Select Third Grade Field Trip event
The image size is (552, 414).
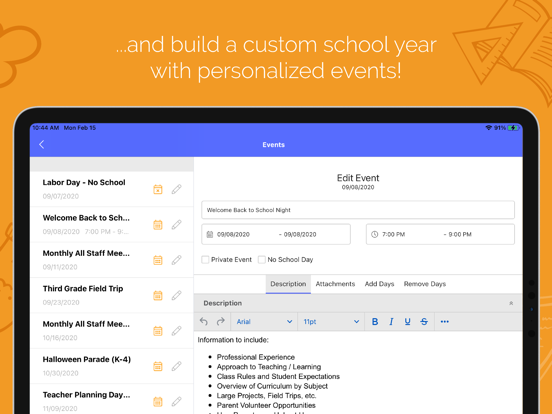tap(112, 295)
